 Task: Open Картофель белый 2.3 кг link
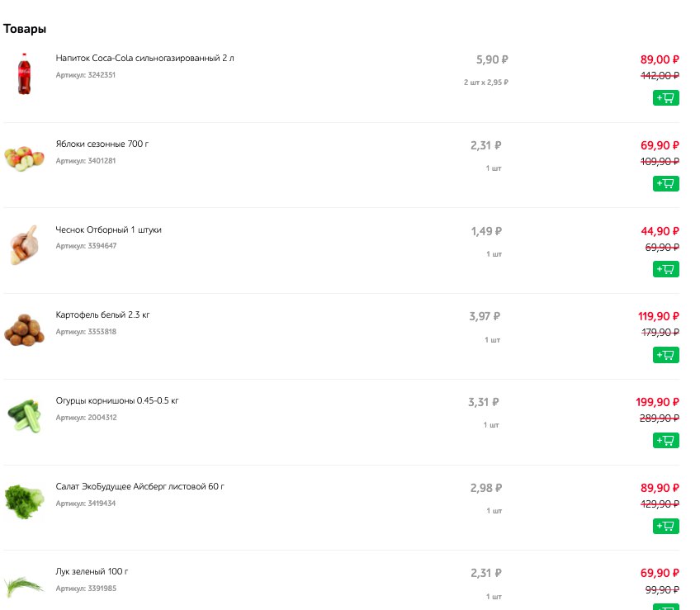tap(102, 314)
